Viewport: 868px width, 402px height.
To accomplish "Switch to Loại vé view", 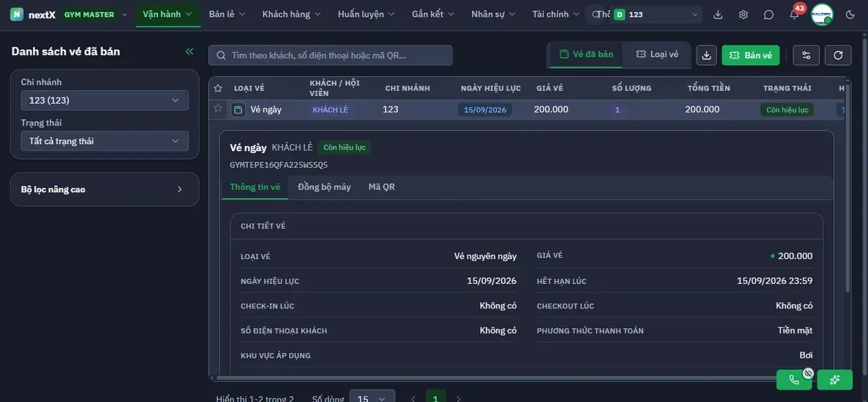I will [657, 54].
